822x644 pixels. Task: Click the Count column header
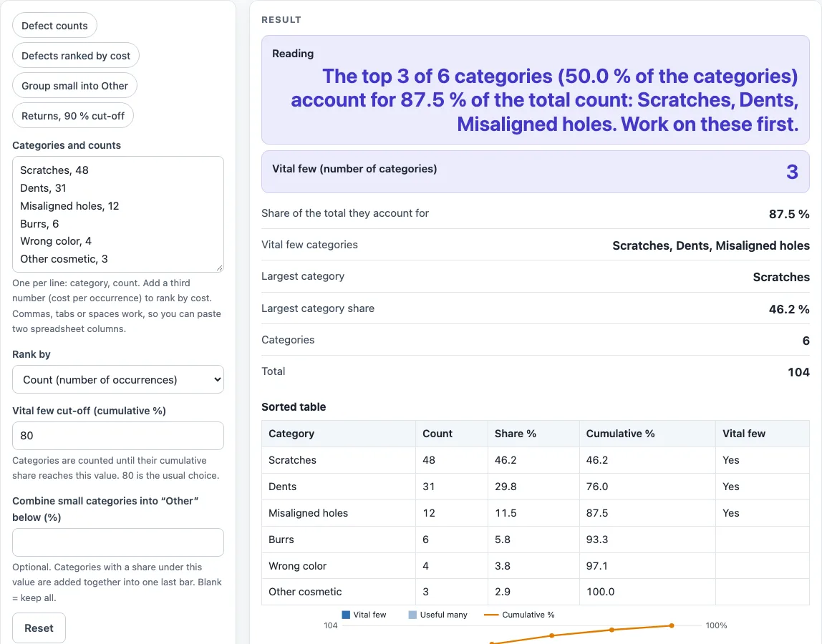pos(452,434)
